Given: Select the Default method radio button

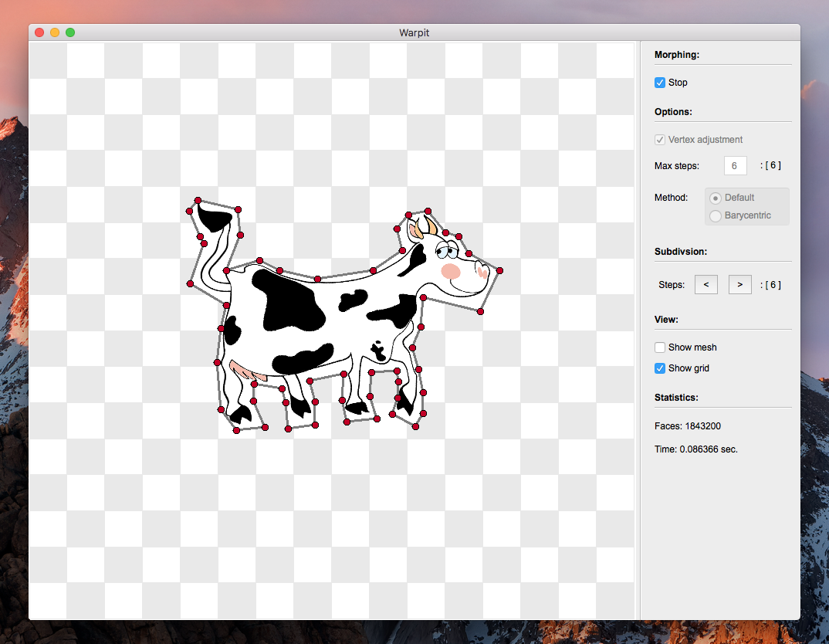Looking at the screenshot, I should (716, 198).
